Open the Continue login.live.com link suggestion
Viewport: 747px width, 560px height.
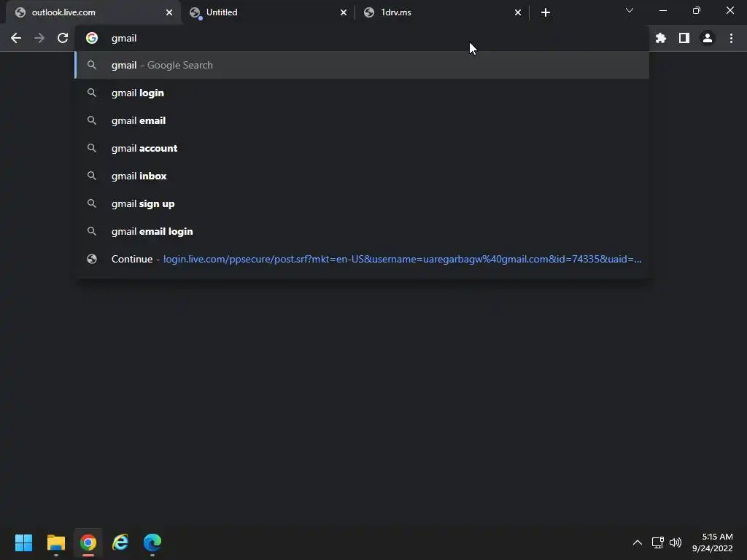click(x=362, y=259)
